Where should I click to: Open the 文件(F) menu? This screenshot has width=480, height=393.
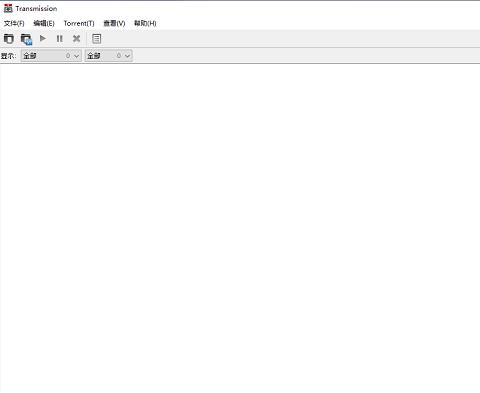pyautogui.click(x=14, y=23)
